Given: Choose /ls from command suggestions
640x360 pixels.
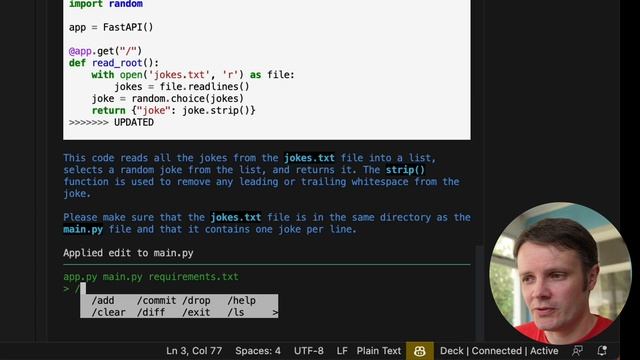Looking at the screenshot, I should tap(236, 312).
